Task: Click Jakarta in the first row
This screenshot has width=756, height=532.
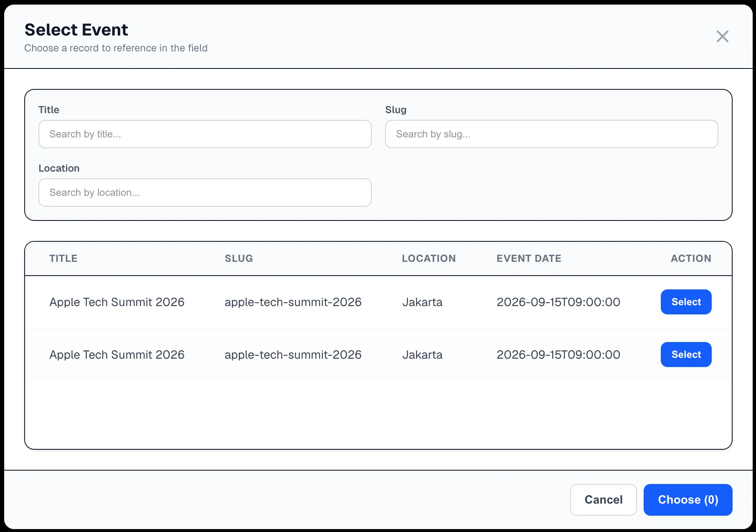Action: [x=422, y=302]
